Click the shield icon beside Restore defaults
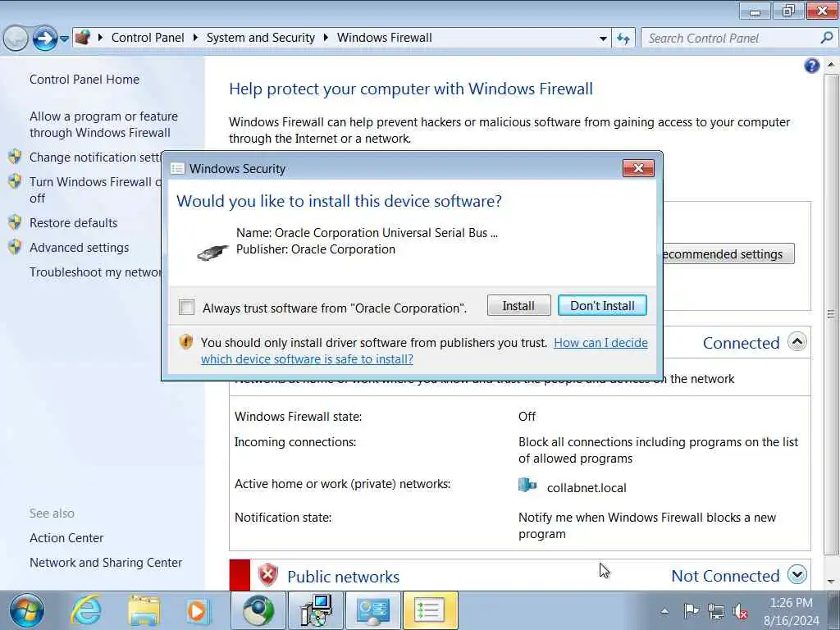This screenshot has width=840, height=630. pos(15,221)
